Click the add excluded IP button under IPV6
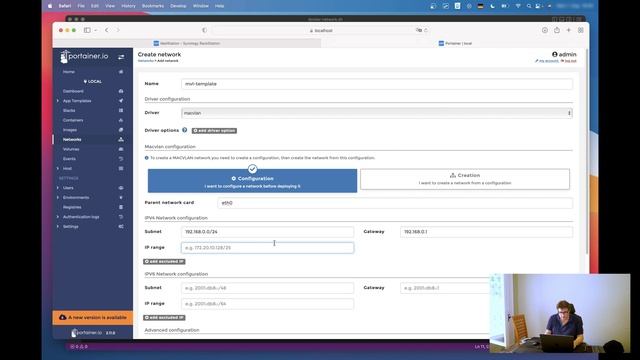The image size is (640, 360). pyautogui.click(x=164, y=318)
